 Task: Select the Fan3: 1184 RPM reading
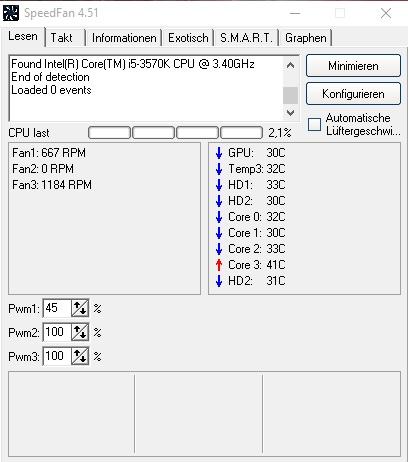click(52, 185)
